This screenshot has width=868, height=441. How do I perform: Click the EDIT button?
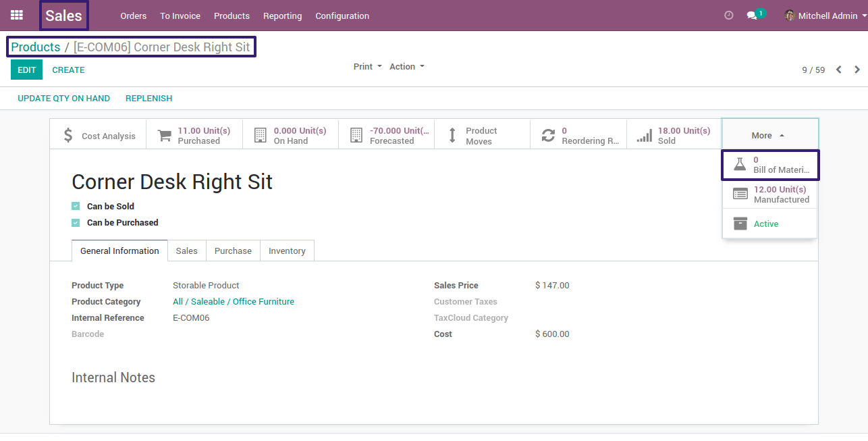[26, 70]
